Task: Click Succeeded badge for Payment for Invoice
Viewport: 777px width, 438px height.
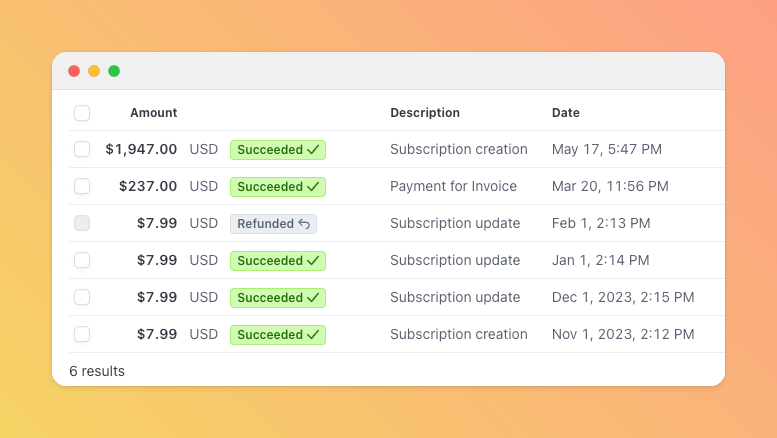Action: point(278,186)
